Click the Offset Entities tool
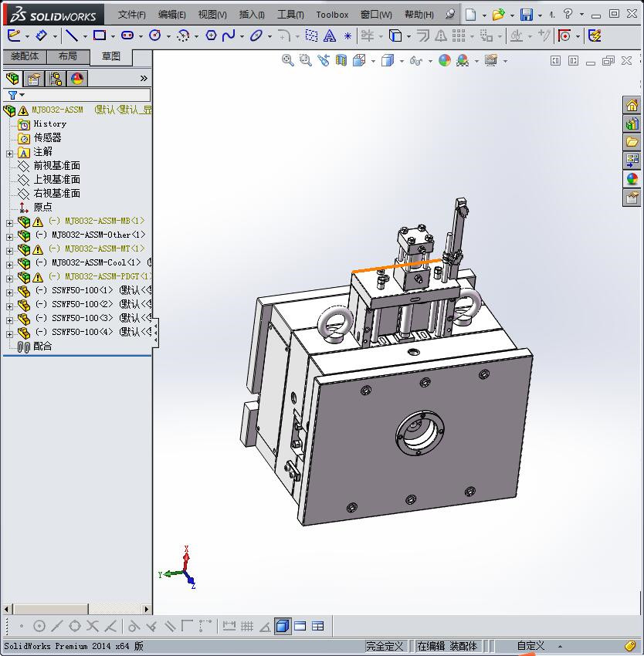 tap(422, 36)
